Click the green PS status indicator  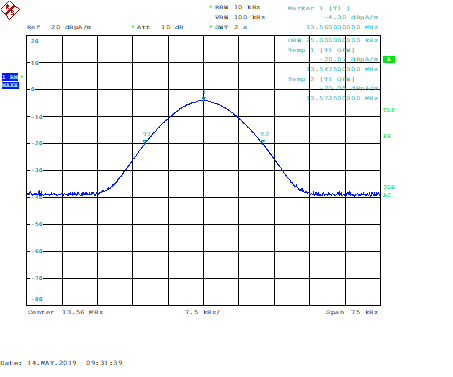387,136
